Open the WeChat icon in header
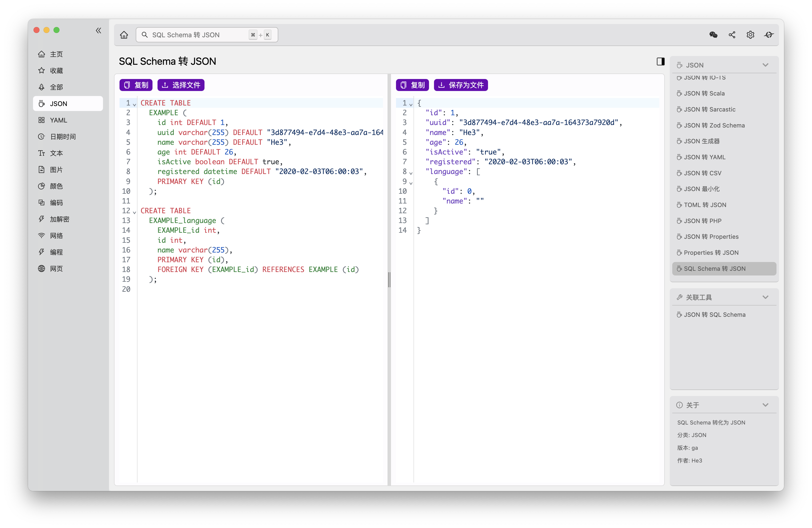This screenshot has height=528, width=812. pos(713,35)
